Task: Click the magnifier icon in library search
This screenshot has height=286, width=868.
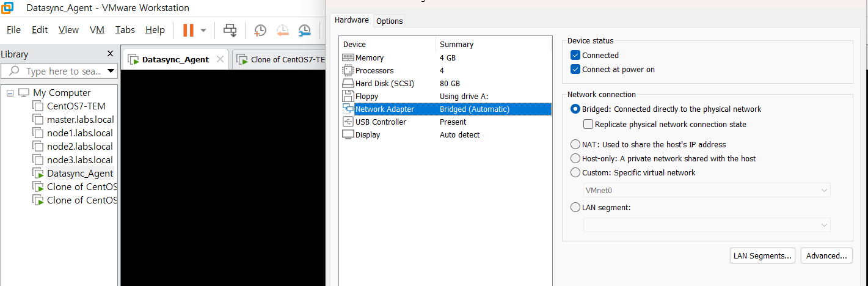Action: [x=13, y=71]
